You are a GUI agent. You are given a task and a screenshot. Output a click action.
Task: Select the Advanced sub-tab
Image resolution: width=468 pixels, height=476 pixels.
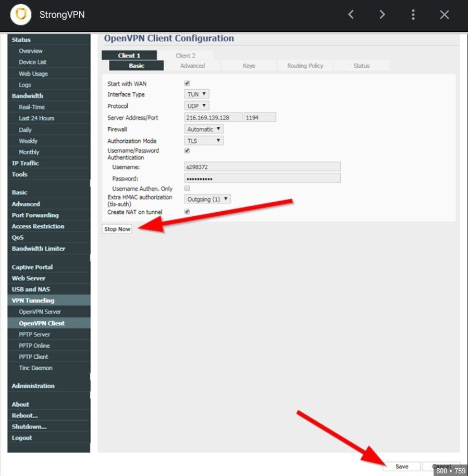192,66
